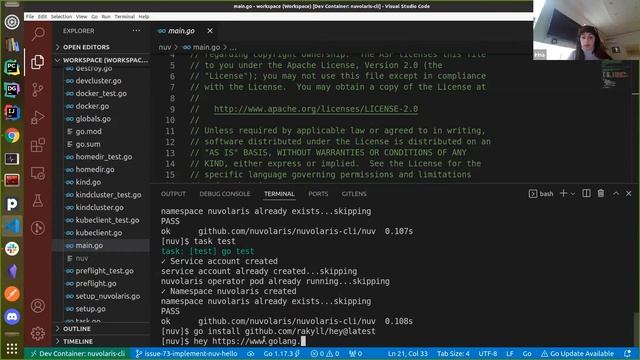Open docker_test.go in the explorer
The height and width of the screenshot is (360, 640).
point(101,93)
